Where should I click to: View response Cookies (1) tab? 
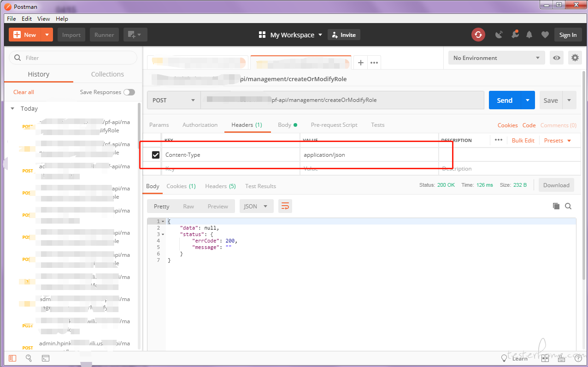tap(181, 186)
